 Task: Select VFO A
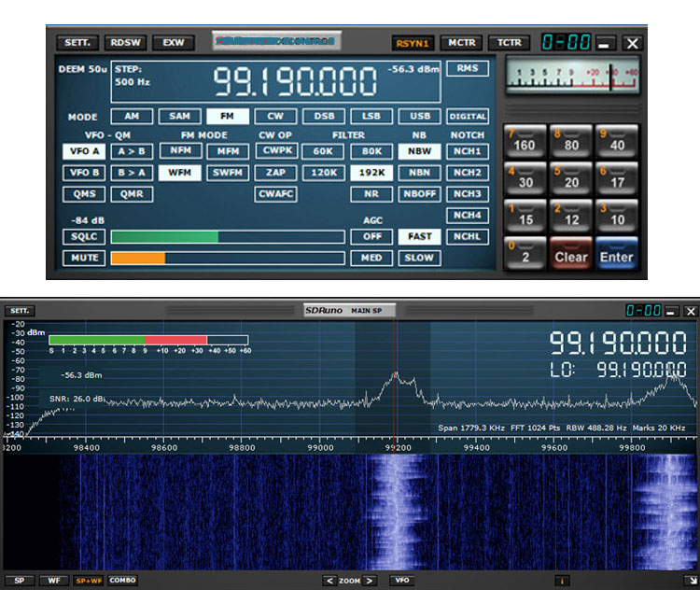click(x=84, y=151)
